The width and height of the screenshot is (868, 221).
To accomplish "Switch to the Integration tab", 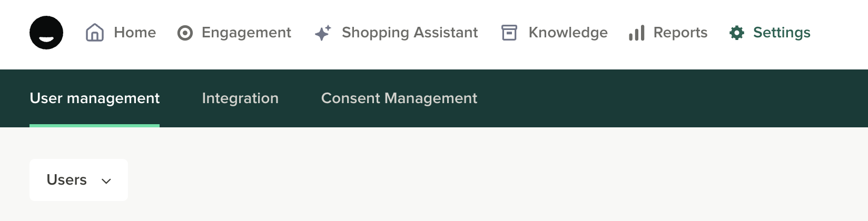I will coord(240,98).
